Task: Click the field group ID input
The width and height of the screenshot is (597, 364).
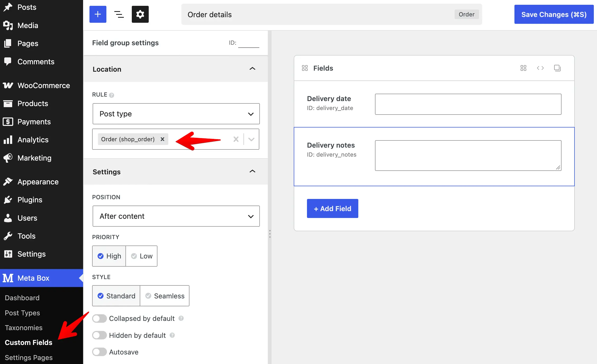Action: (x=249, y=43)
